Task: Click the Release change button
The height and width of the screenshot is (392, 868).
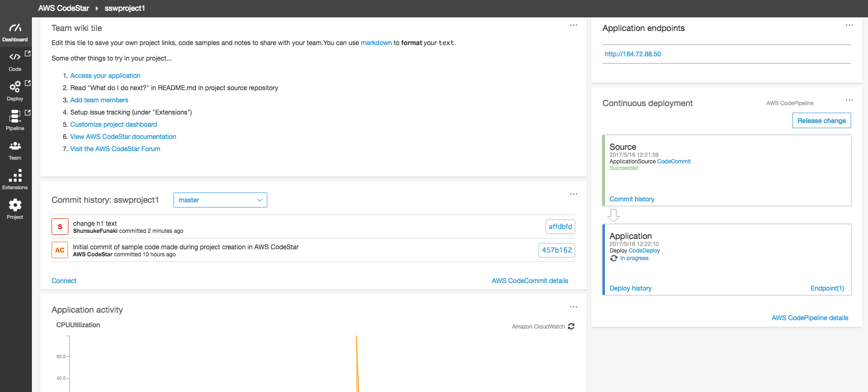Action: pos(822,121)
